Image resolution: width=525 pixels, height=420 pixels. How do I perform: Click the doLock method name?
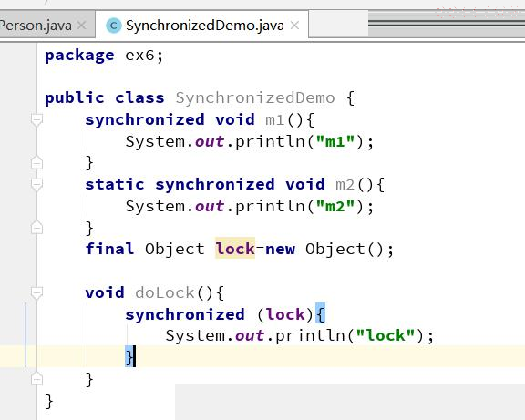pos(165,292)
